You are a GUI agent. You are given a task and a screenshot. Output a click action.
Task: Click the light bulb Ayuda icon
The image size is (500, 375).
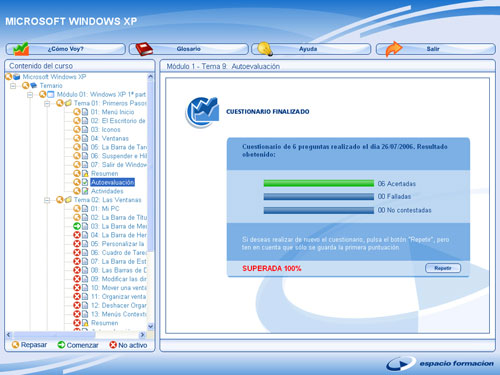265,49
